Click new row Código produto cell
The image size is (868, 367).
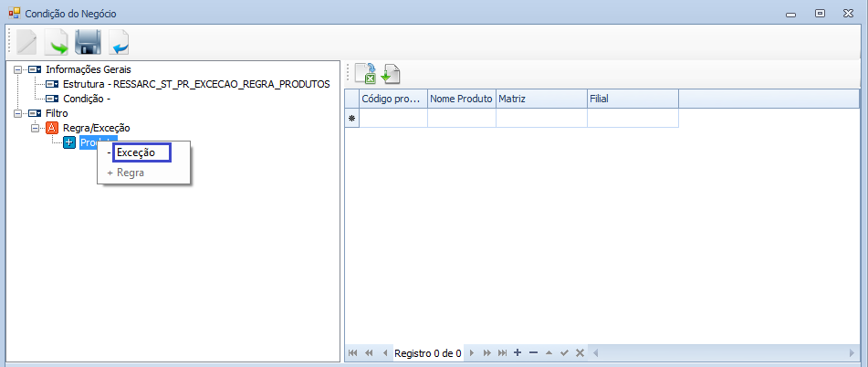coord(393,118)
